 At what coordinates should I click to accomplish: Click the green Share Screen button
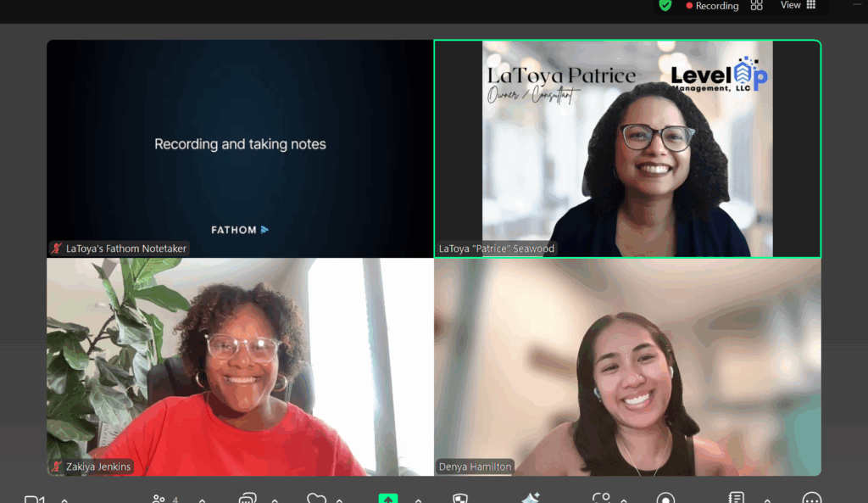click(387, 499)
